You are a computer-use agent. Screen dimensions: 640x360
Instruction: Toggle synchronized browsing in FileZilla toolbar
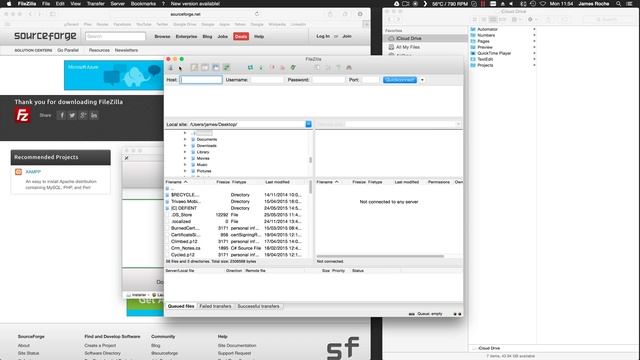pyautogui.click(x=338, y=68)
